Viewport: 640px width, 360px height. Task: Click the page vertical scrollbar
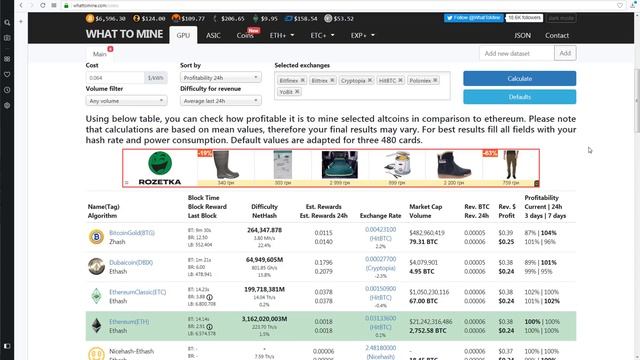(637, 101)
